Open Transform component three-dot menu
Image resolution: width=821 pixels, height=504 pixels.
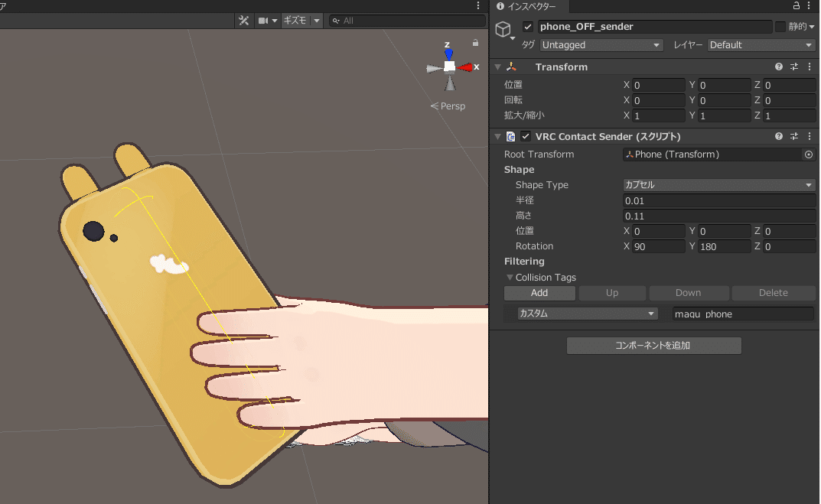(810, 67)
